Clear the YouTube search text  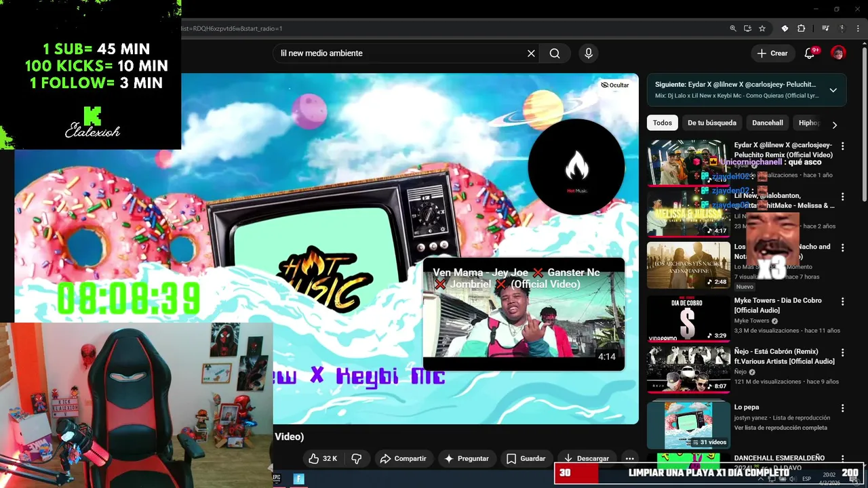(x=531, y=54)
